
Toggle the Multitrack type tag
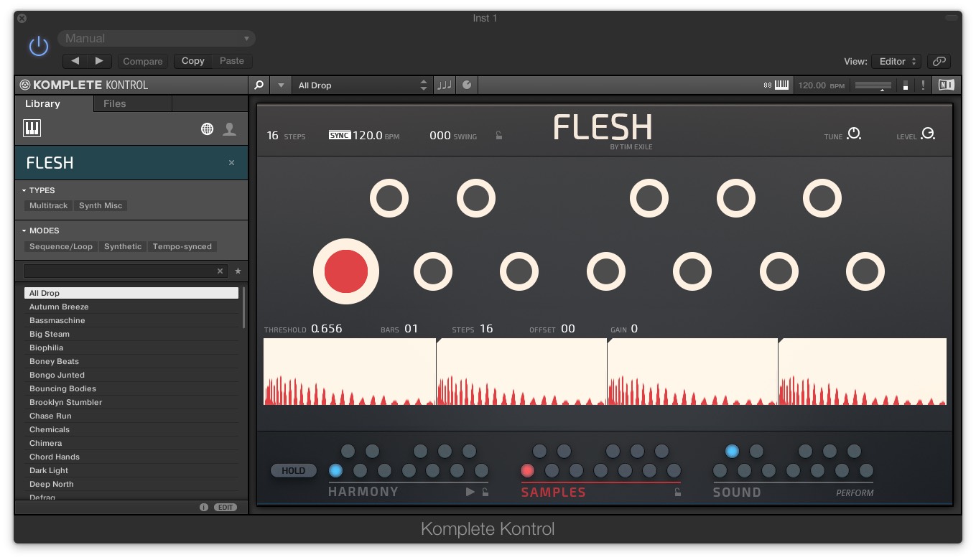click(x=48, y=205)
